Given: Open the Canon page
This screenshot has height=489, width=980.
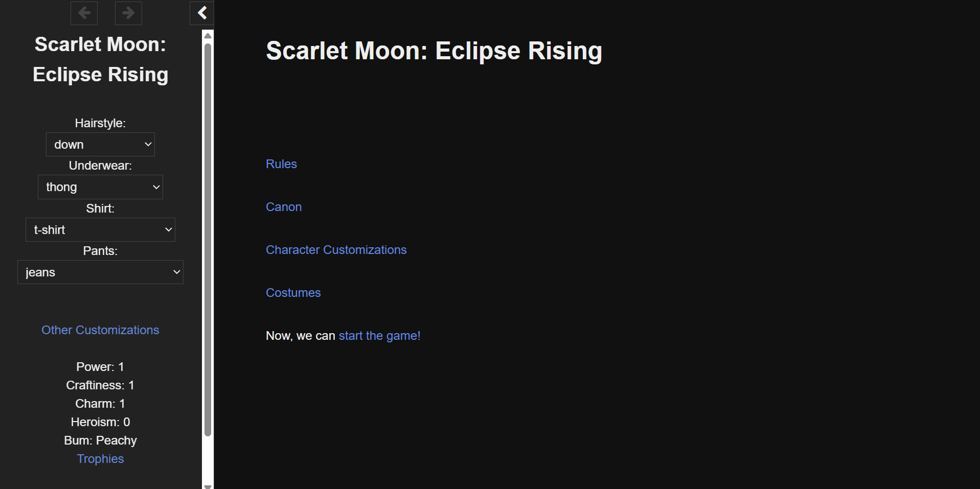Looking at the screenshot, I should pyautogui.click(x=284, y=206).
